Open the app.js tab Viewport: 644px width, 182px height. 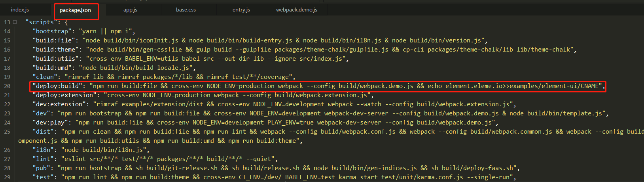(x=130, y=10)
